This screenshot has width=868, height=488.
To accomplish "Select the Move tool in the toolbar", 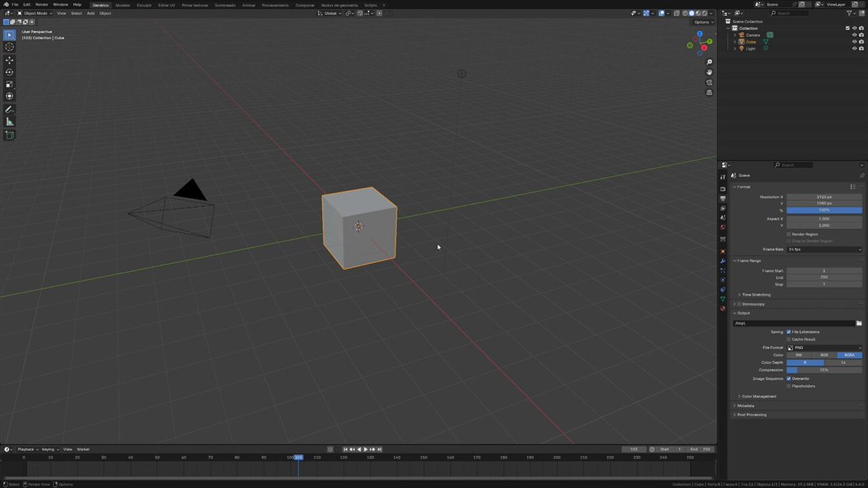I will [x=9, y=61].
